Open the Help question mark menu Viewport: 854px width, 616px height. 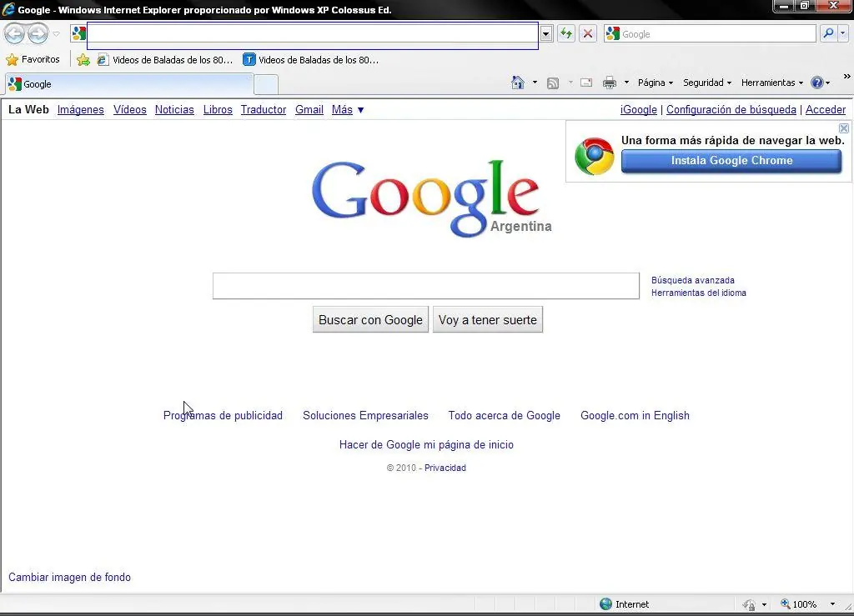point(821,83)
